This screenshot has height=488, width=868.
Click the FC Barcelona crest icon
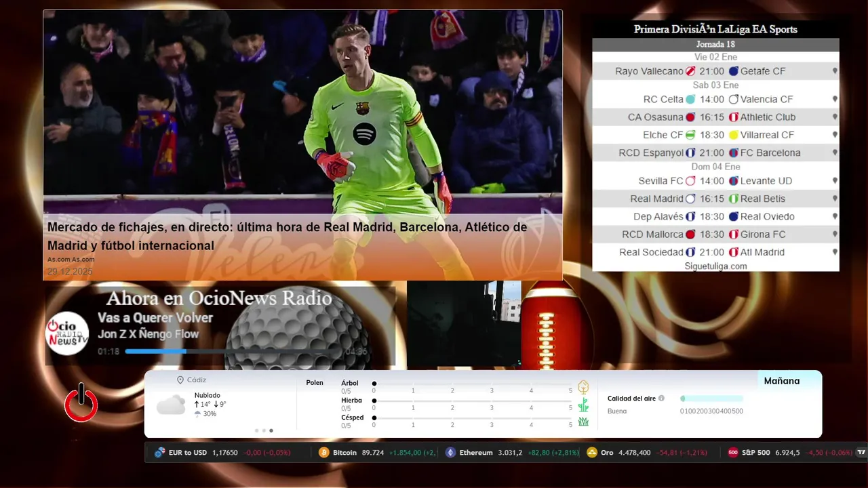(x=733, y=152)
